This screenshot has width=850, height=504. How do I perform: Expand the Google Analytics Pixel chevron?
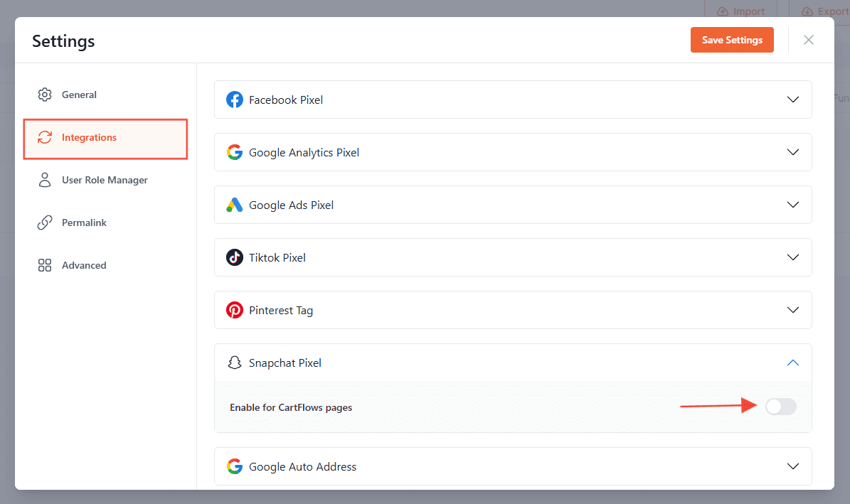click(x=793, y=152)
